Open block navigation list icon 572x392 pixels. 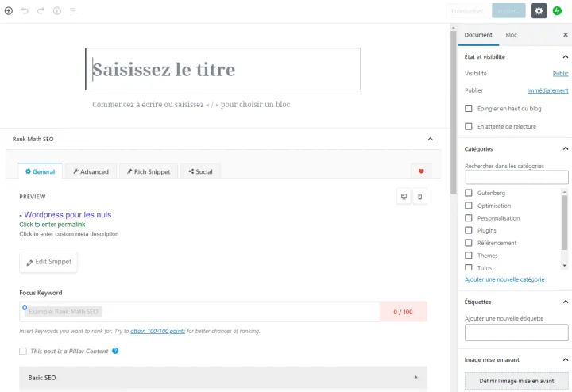[72, 11]
